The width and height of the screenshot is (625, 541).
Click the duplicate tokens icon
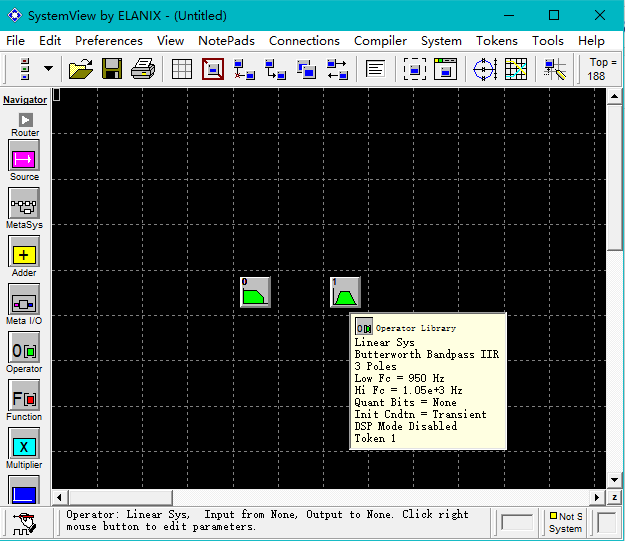[306, 69]
